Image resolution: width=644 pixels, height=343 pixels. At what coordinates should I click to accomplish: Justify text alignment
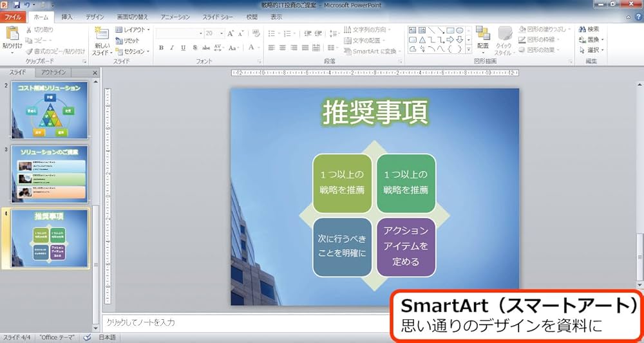coord(305,48)
